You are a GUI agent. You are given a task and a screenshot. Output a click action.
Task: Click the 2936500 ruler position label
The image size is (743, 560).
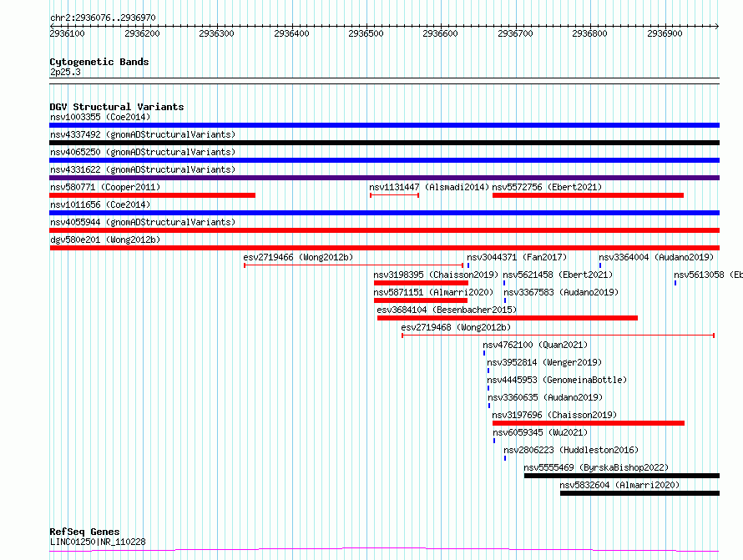(x=366, y=33)
